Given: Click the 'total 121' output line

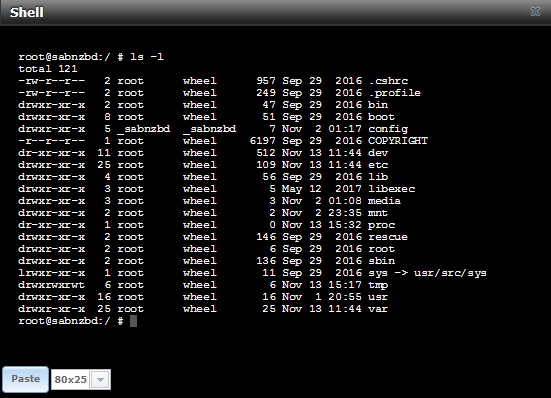Looking at the screenshot, I should tap(48, 69).
